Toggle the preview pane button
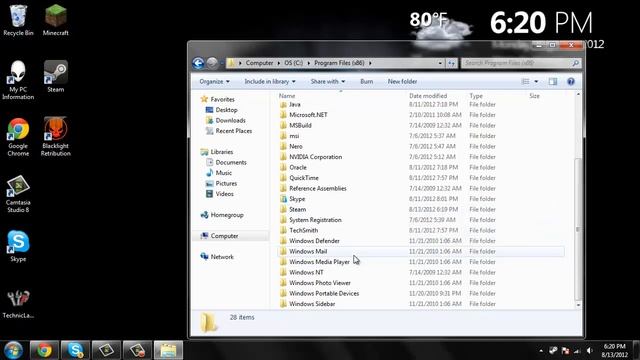This screenshot has width=640, height=360. coord(553,82)
